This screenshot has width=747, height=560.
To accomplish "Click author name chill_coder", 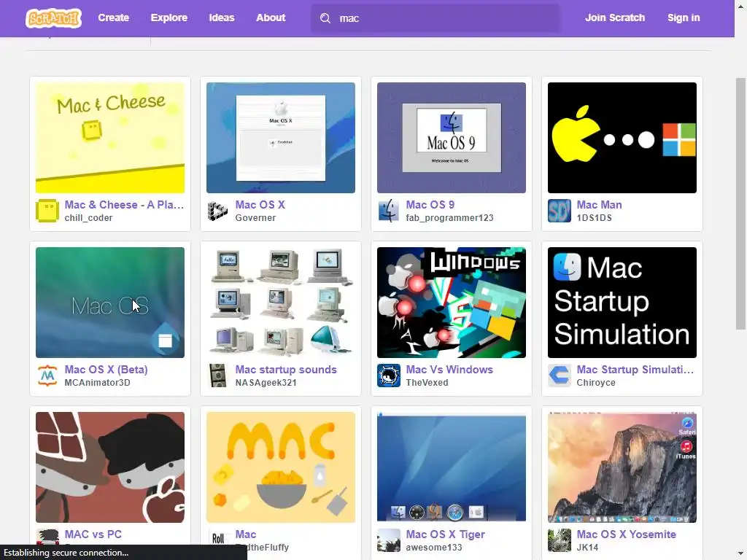I will [x=88, y=218].
